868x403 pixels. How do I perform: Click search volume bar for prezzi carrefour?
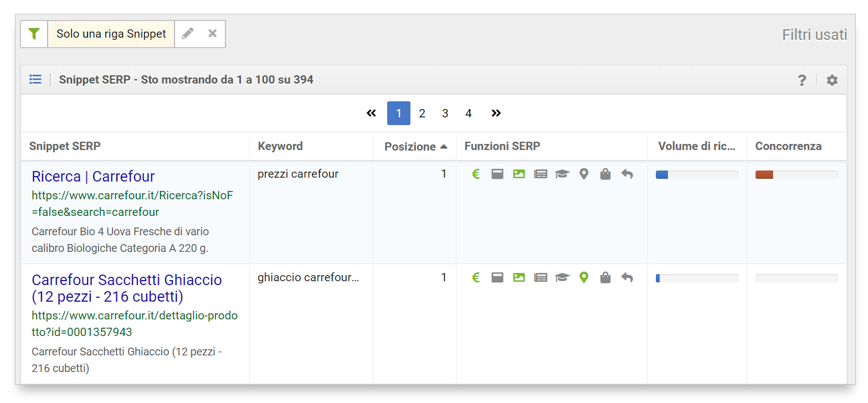point(697,175)
